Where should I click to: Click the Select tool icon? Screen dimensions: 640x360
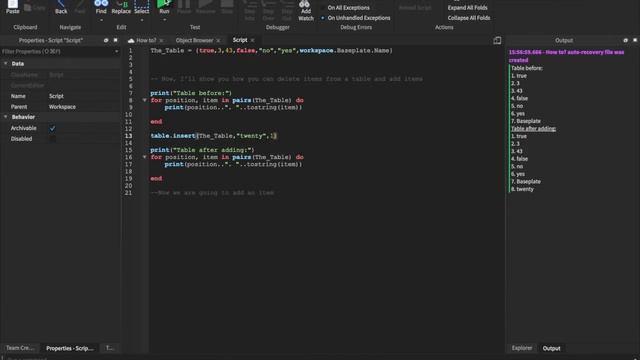coord(142,5)
